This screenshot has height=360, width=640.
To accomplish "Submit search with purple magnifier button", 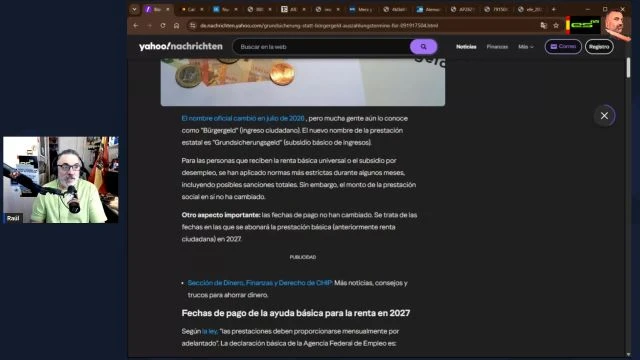I will (x=423, y=47).
